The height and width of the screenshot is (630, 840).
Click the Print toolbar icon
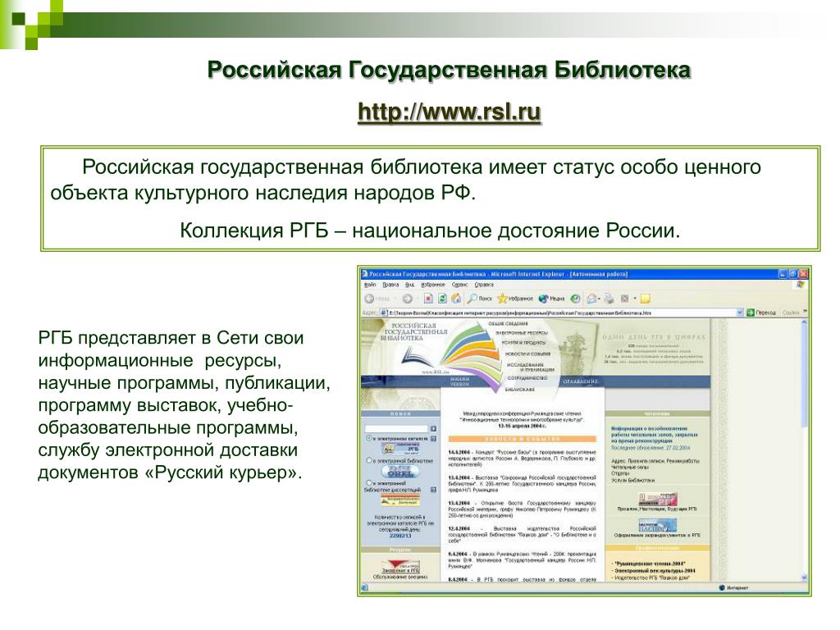point(609,299)
